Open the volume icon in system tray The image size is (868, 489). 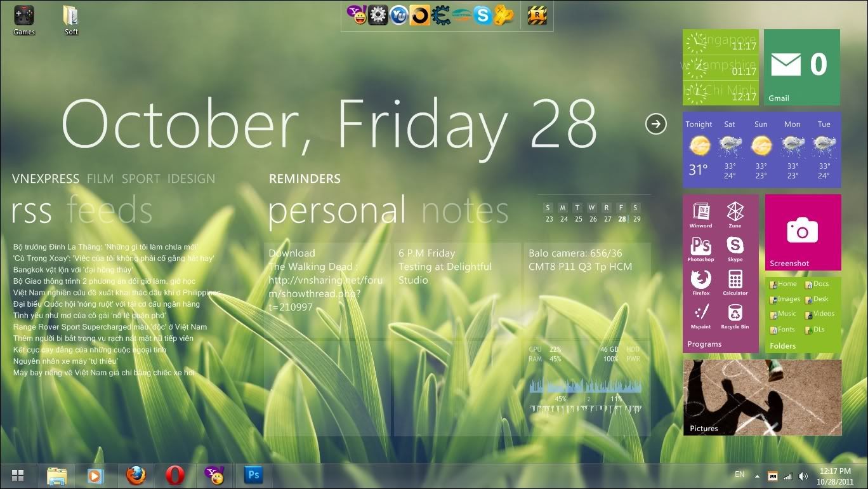803,476
